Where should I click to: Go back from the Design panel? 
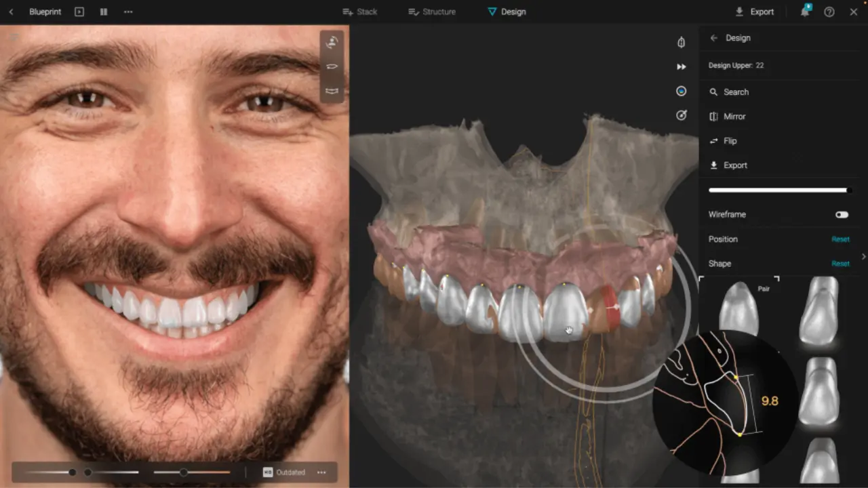coord(713,38)
